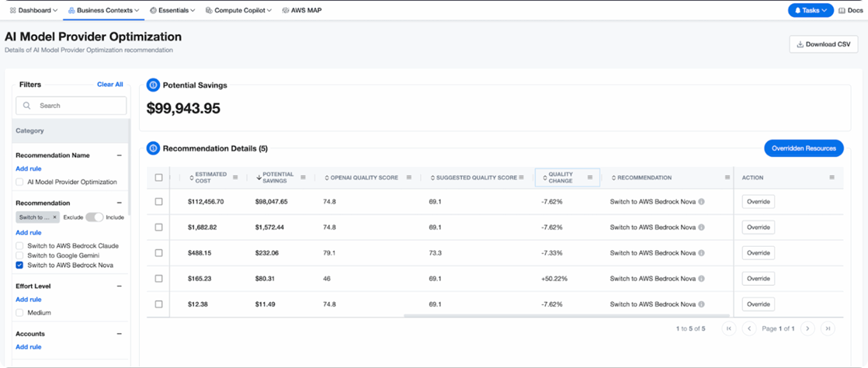Open OpenAI Quality Score column menu
Viewport: 868px width, 368px height.
[x=409, y=178]
